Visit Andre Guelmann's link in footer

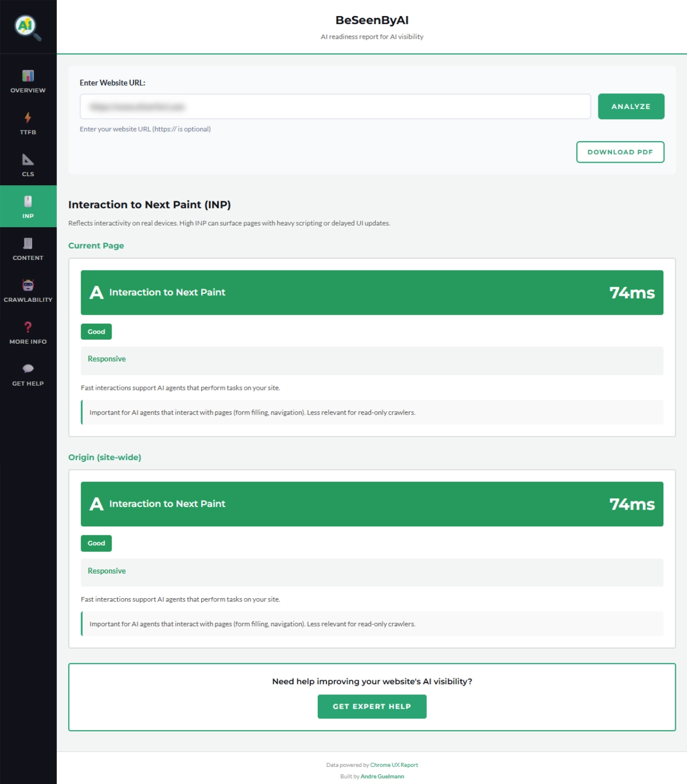tap(381, 776)
